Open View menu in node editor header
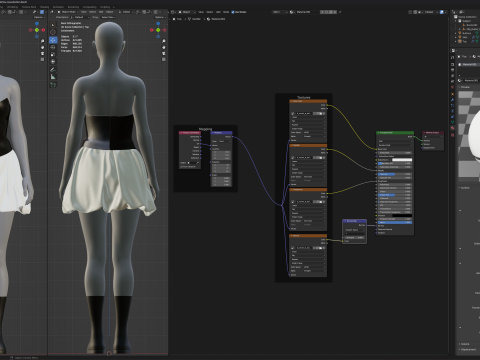480x360 pixels. pos(201,12)
